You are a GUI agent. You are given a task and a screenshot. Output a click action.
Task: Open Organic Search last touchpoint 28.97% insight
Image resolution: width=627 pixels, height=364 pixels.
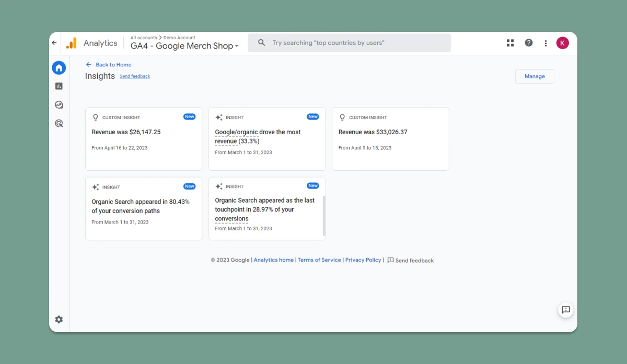(x=267, y=208)
